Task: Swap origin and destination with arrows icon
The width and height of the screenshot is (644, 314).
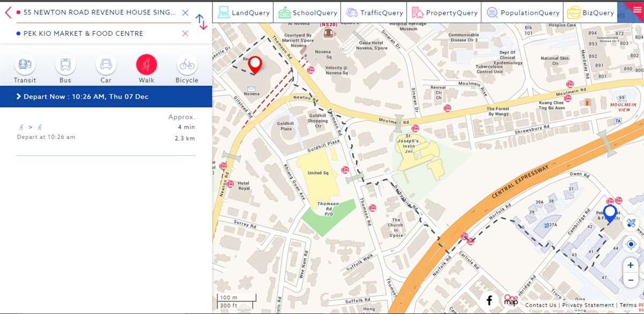Action: coord(201,22)
